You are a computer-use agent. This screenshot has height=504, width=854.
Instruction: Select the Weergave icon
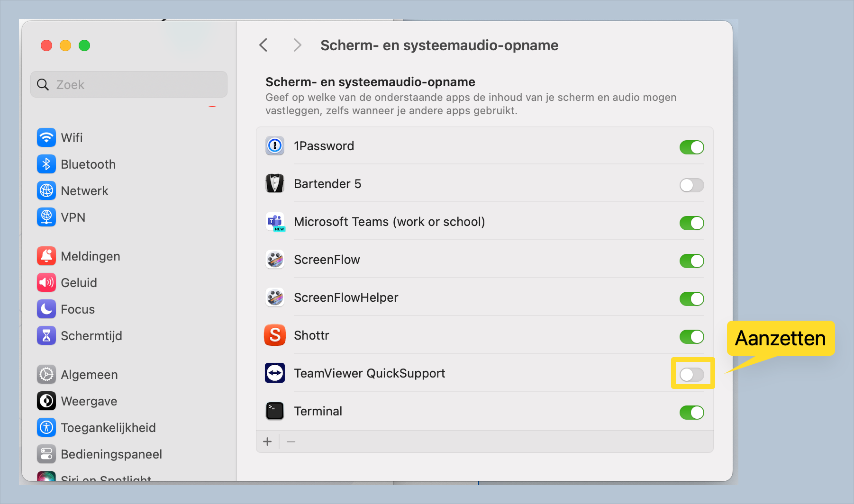pos(46,401)
